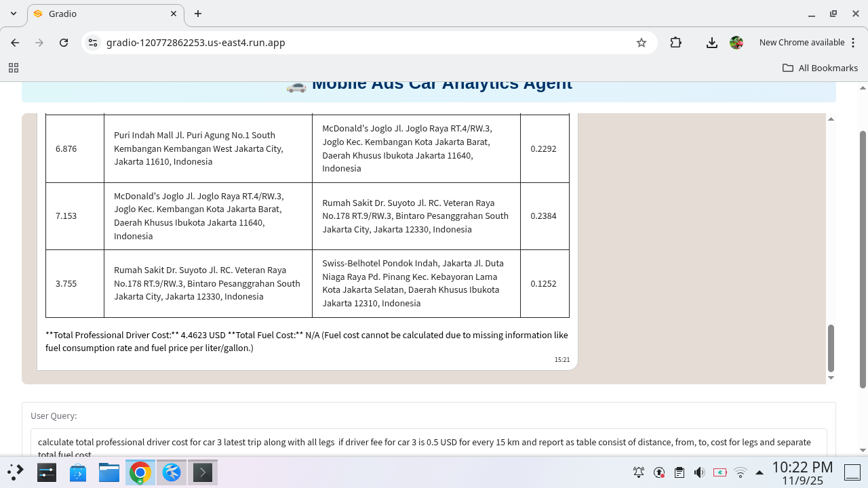The image size is (868, 488).
Task: Expand the tab search dropdown arrow
Action: pos(14,14)
